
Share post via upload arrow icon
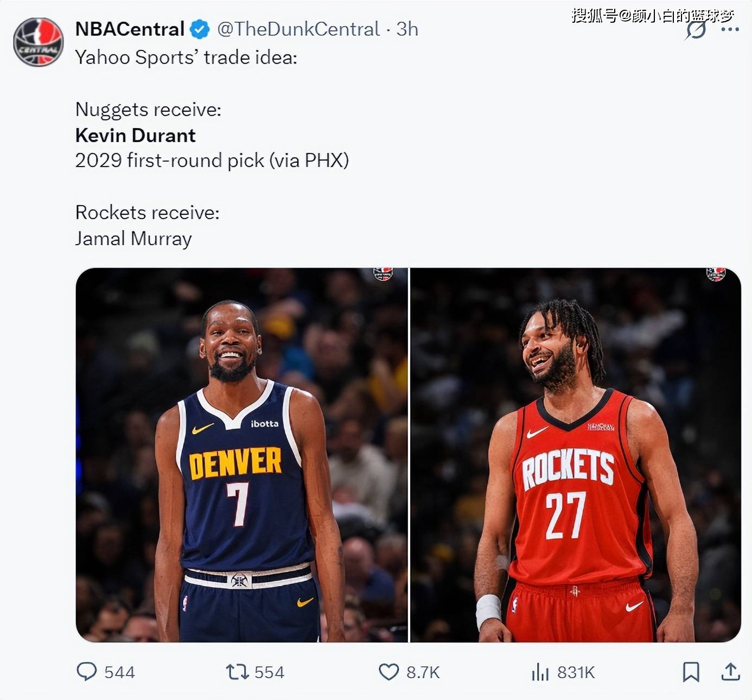pos(731,672)
